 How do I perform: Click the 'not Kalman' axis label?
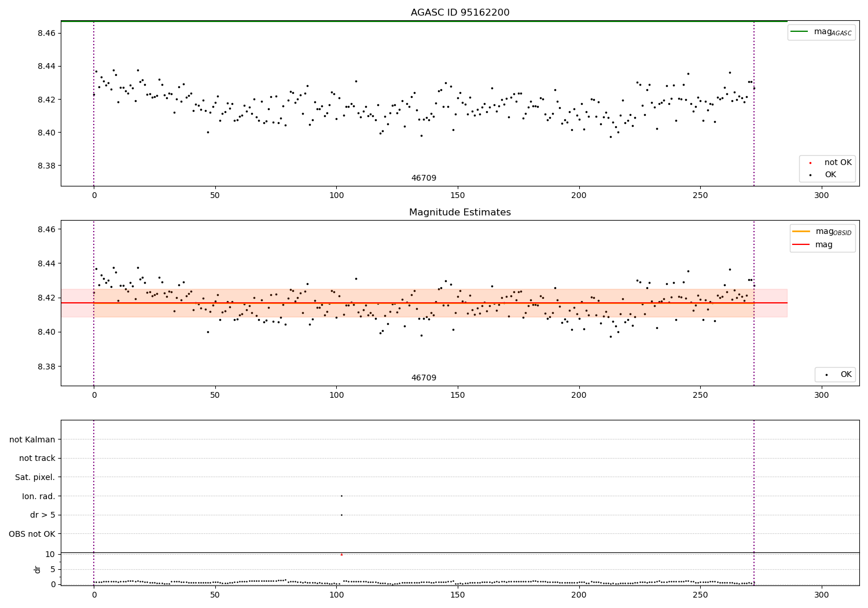(32, 440)
